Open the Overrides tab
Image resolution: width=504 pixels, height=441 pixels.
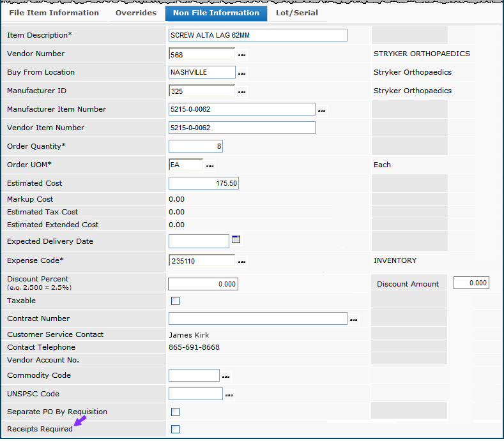tap(136, 13)
